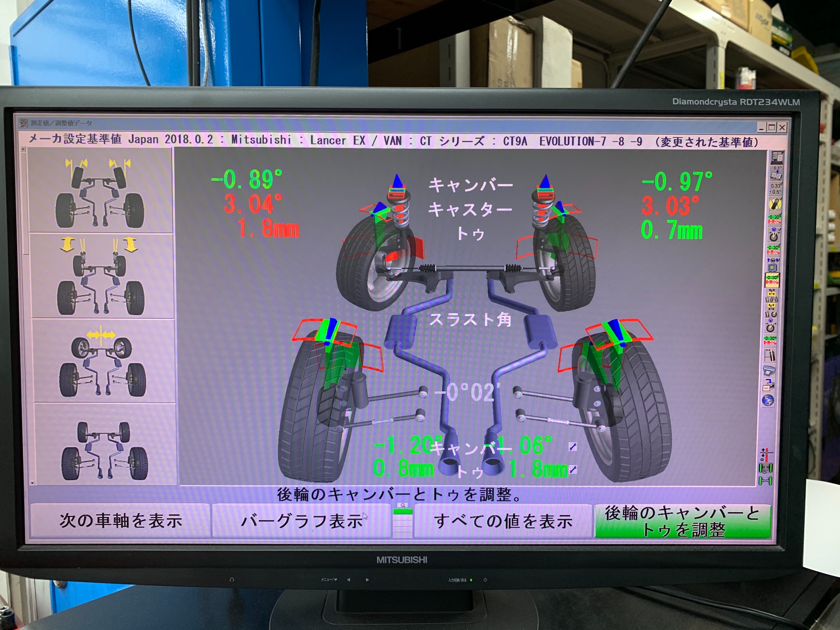This screenshot has width=840, height=630.
Task: Open the 0.33 ±0.5° tolerance values icon
Action: coord(776,189)
